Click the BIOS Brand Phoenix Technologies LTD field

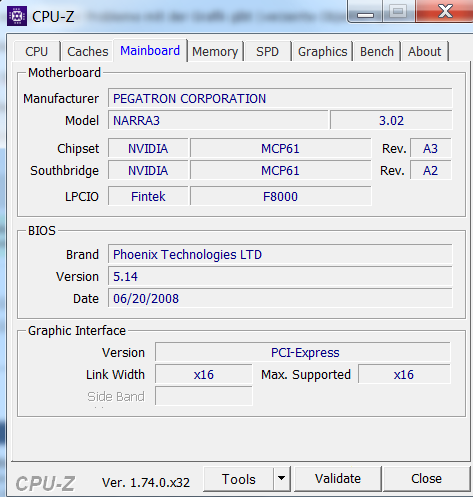(x=280, y=254)
